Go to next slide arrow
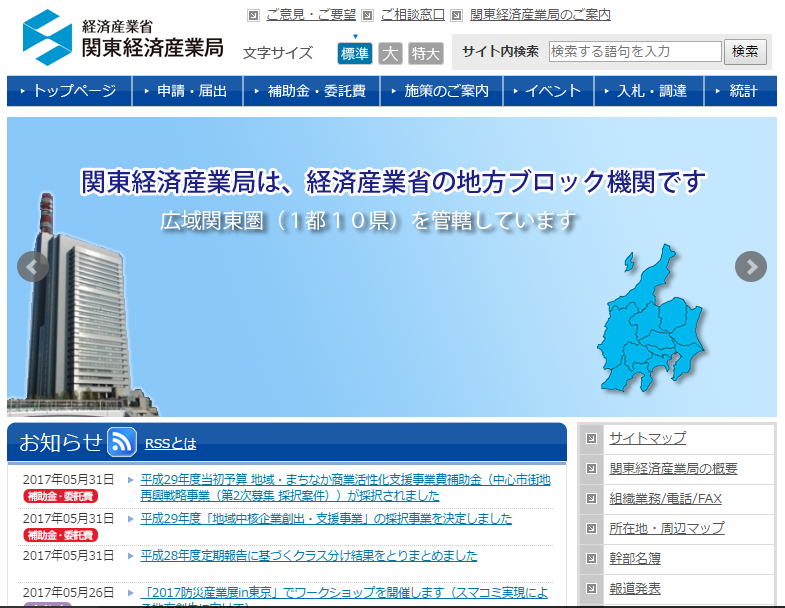 [750, 267]
